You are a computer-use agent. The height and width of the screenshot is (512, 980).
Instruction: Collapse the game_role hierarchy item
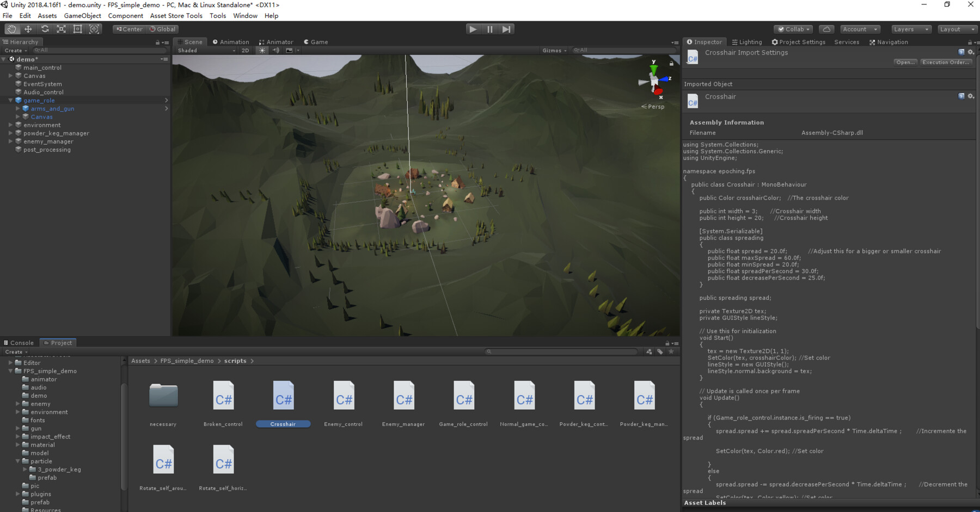tap(10, 101)
